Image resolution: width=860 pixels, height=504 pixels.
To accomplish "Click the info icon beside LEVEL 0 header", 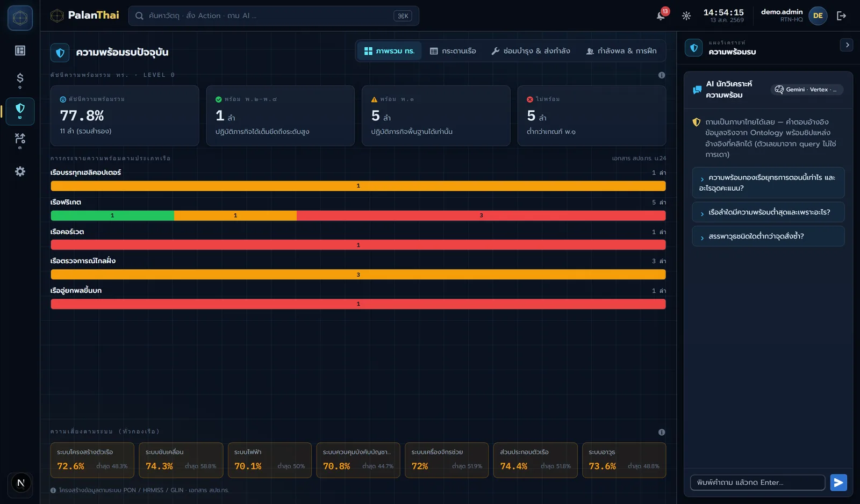I will point(662,75).
